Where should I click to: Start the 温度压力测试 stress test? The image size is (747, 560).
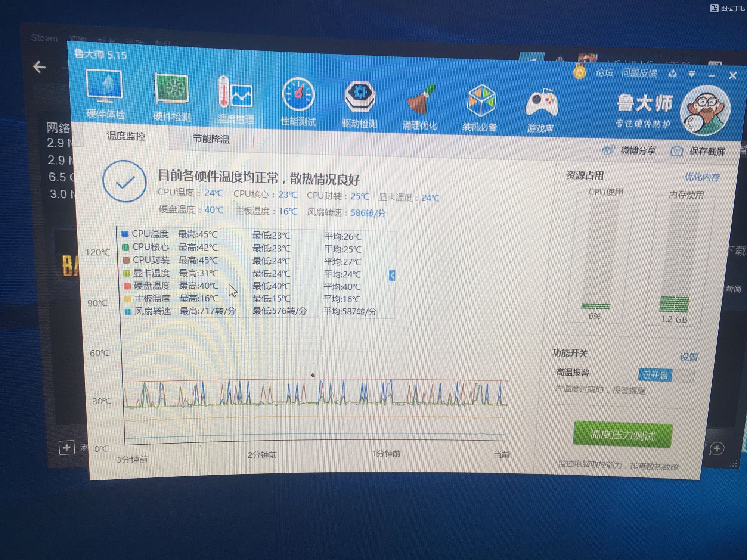point(622,435)
